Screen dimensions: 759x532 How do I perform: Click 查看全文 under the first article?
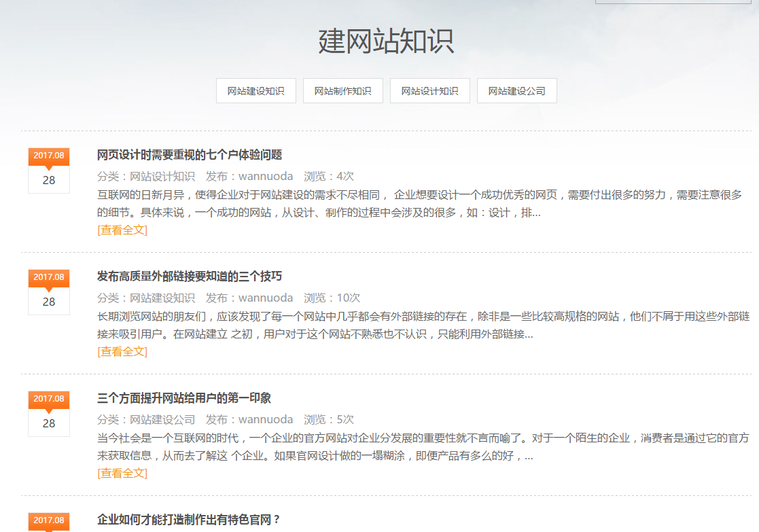point(122,230)
